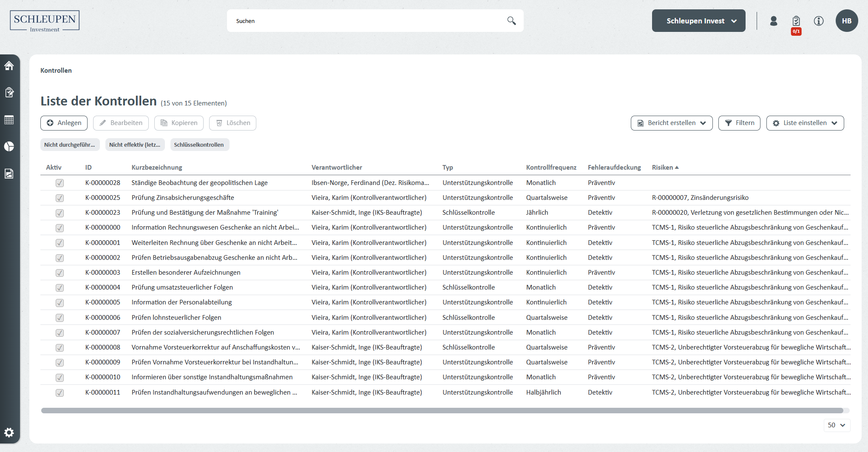Open the home icon in sidebar
Image resolution: width=868 pixels, height=452 pixels.
click(9, 65)
